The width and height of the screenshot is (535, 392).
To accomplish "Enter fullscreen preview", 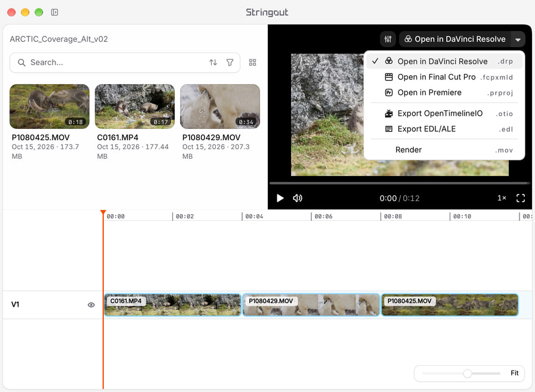I will click(x=520, y=198).
